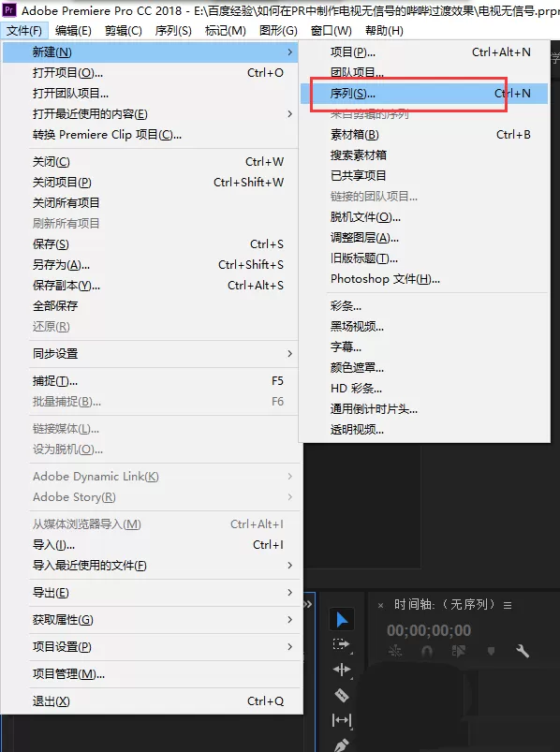Screen dimensions: 560x752
Task: Expand the 新建(N) submenu
Action: (151, 52)
